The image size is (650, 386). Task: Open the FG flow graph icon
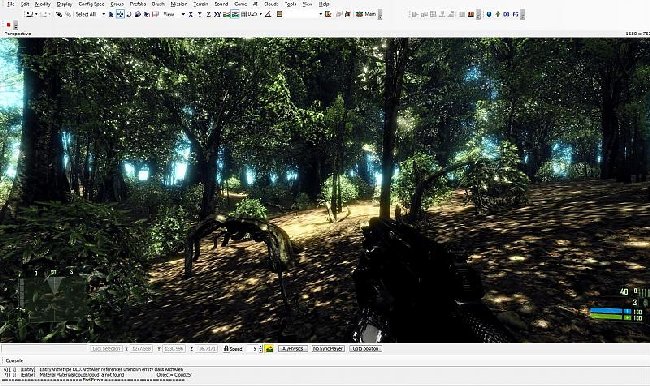click(x=515, y=15)
